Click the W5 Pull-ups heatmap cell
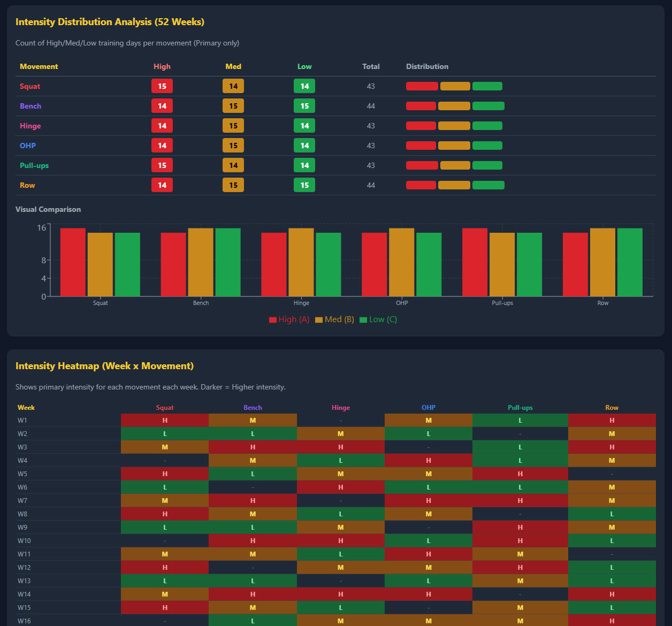Image resolution: width=672 pixels, height=626 pixels. point(520,474)
